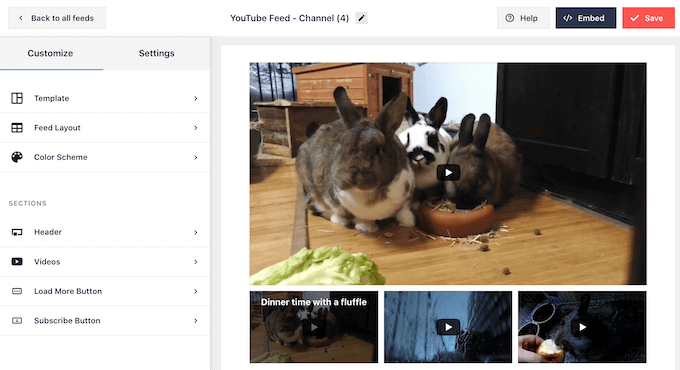
Task: Play the Dinner time with a fluffle thumbnail
Action: (314, 327)
